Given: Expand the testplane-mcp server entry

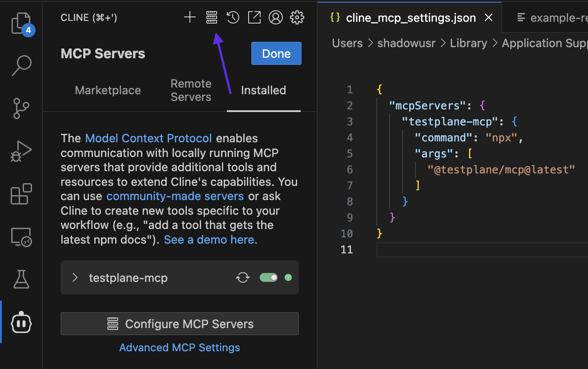Looking at the screenshot, I should tap(75, 278).
